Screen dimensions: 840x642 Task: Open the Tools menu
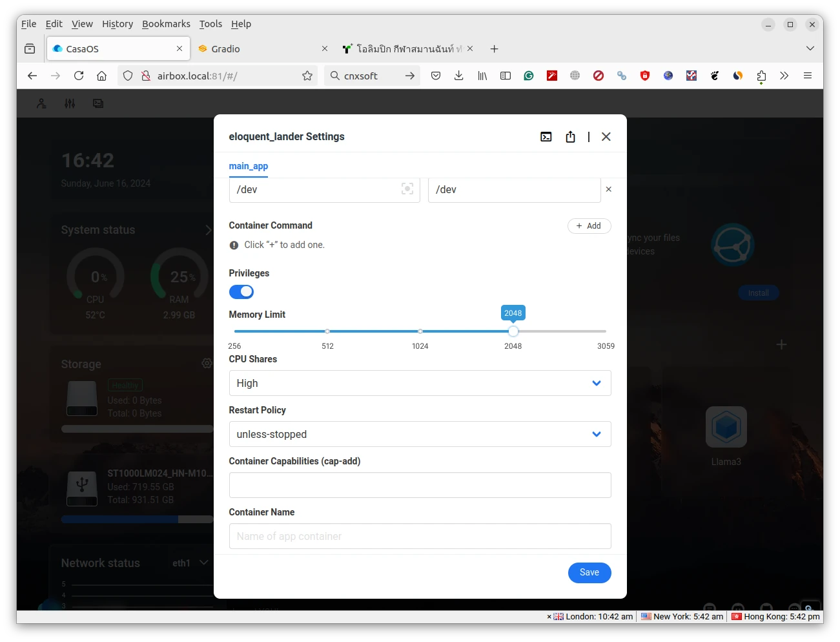click(x=210, y=24)
